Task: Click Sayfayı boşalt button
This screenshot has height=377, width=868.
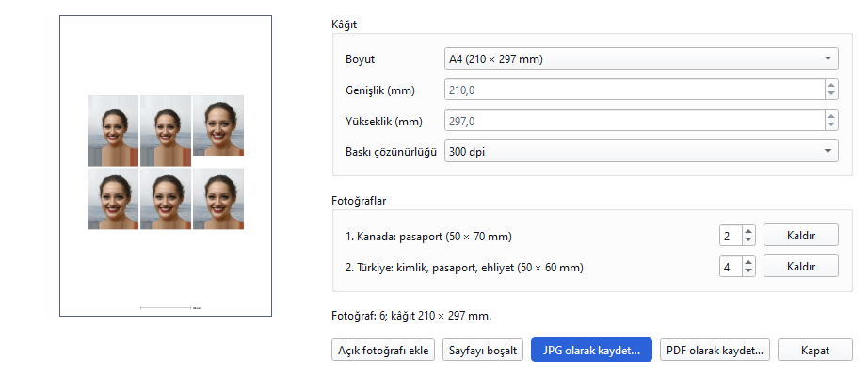Action: coord(483,351)
